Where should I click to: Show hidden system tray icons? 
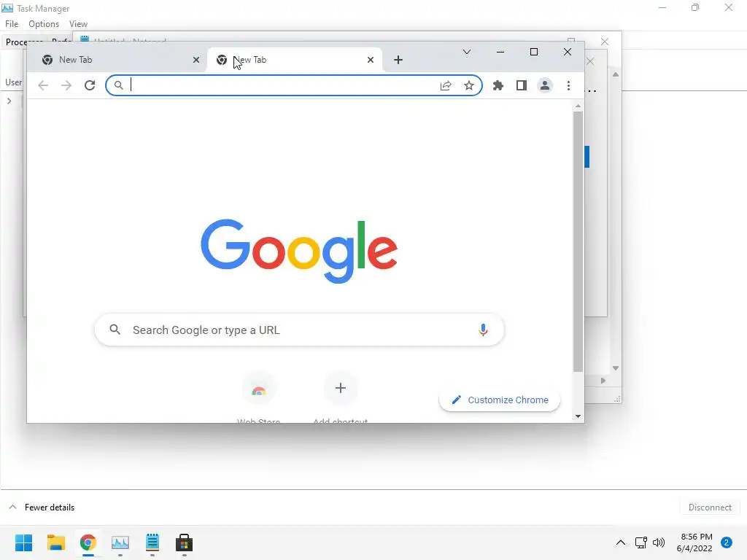click(620, 542)
